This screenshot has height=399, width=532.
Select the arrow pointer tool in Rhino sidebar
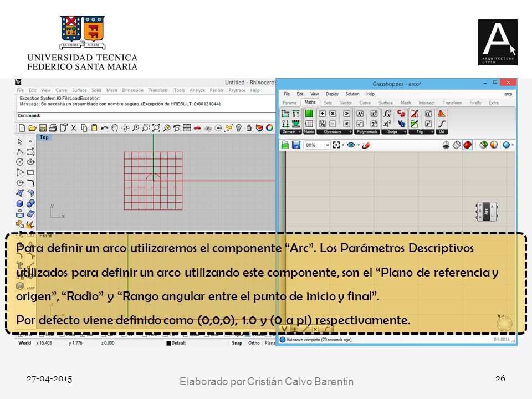point(20,141)
